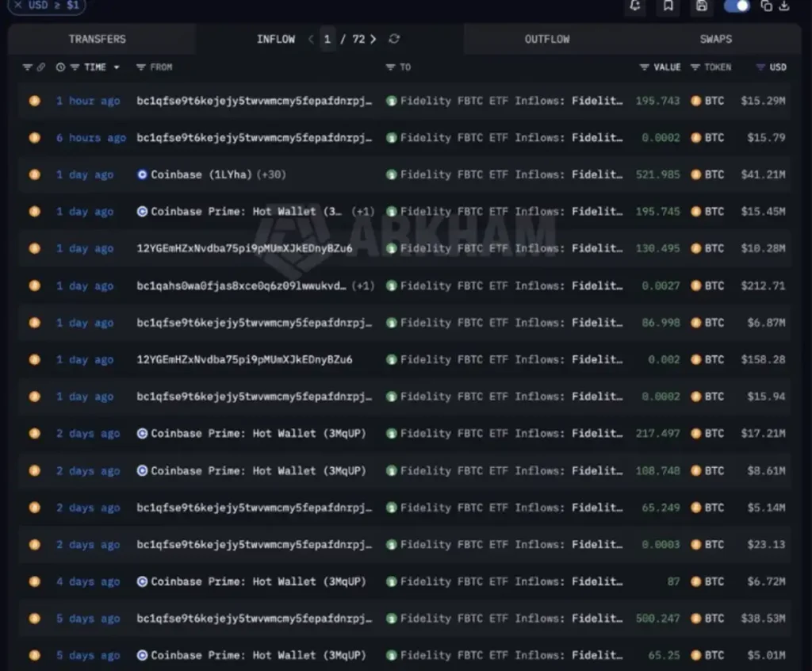Screen dimensions: 812x671
Task: Go to previous page with left chevron
Action: tap(311, 39)
